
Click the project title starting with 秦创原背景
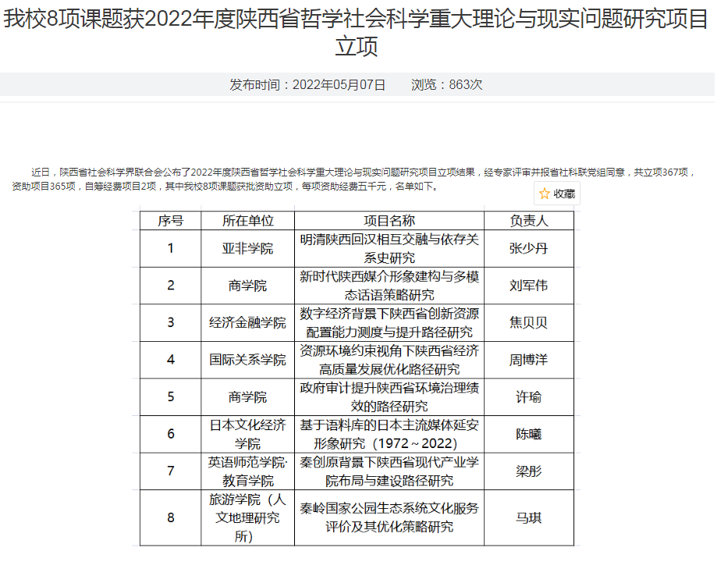[389, 471]
